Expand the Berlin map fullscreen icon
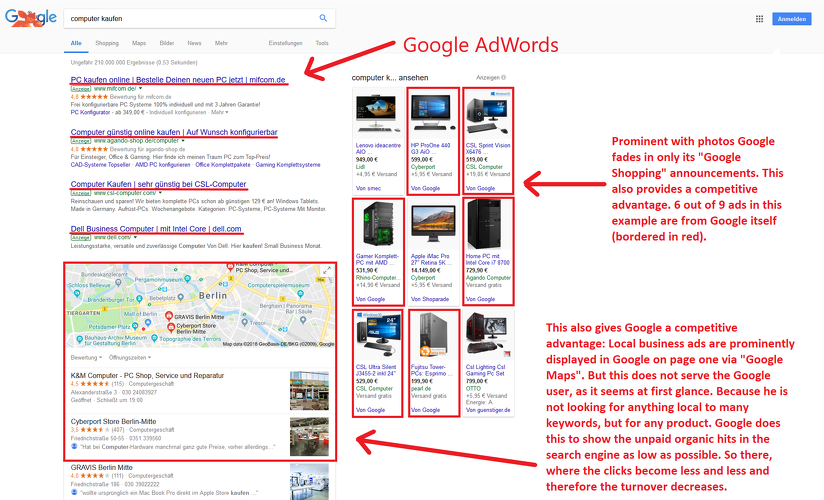The height and width of the screenshot is (500, 824). point(327,270)
